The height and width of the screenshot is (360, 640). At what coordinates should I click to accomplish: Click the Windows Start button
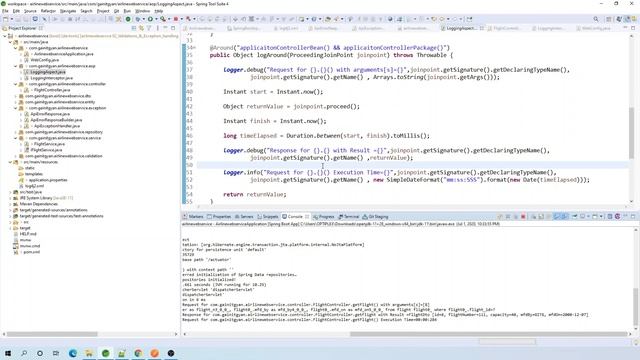8,353
